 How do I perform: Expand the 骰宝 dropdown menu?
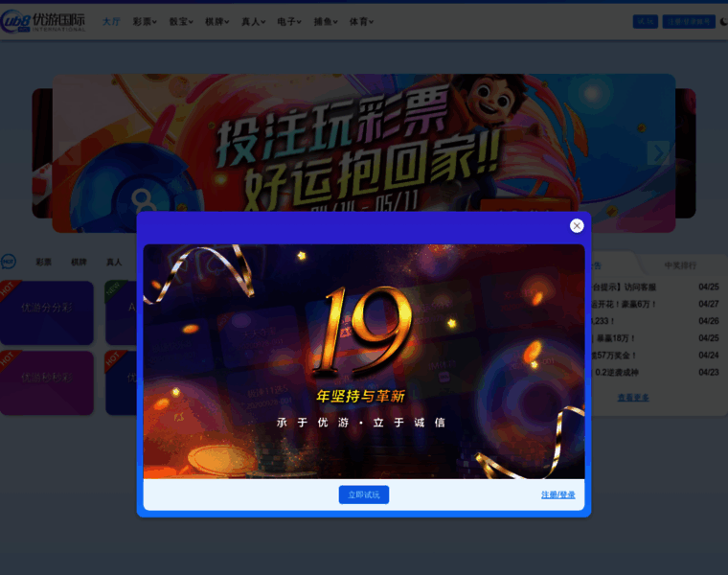pyautogui.click(x=181, y=21)
